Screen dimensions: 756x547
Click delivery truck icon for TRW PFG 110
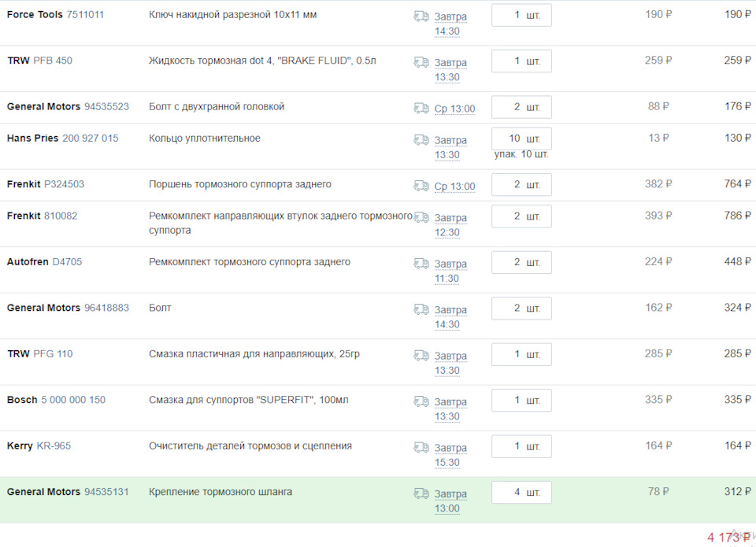(x=421, y=356)
